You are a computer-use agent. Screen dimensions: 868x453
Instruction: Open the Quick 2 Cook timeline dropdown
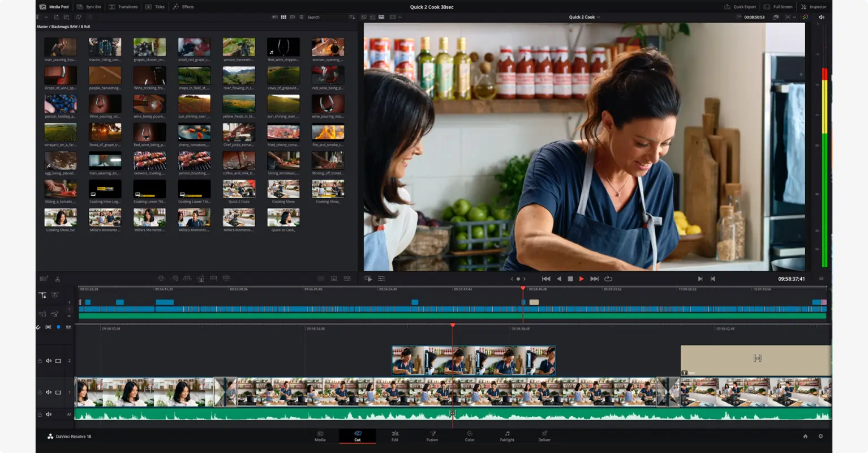point(583,17)
